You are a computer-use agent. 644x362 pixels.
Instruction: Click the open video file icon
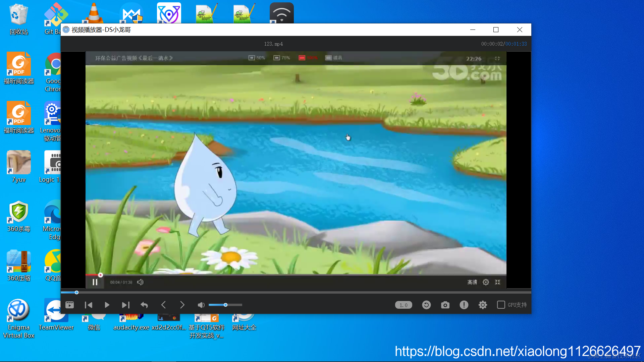tap(69, 305)
